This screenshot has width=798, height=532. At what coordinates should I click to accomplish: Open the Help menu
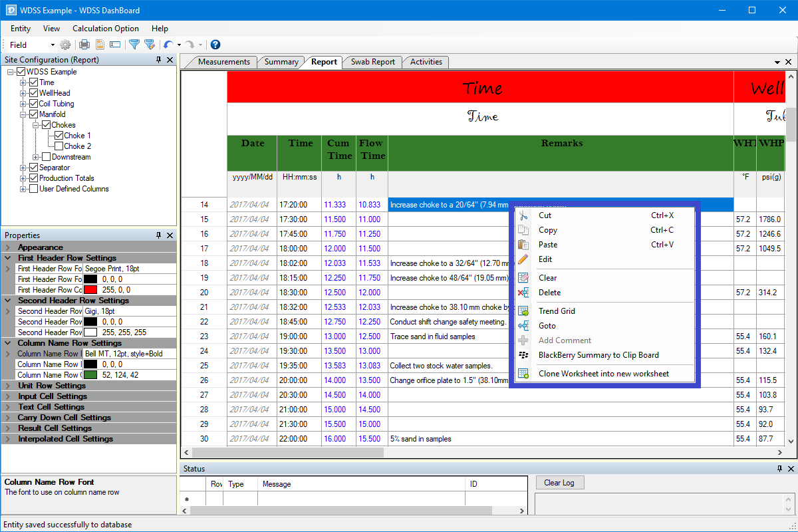click(160, 29)
